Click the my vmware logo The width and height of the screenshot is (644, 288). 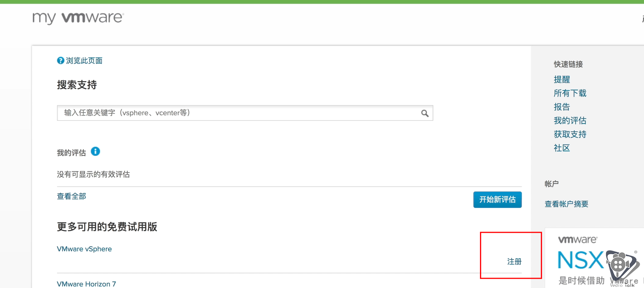[x=78, y=18]
